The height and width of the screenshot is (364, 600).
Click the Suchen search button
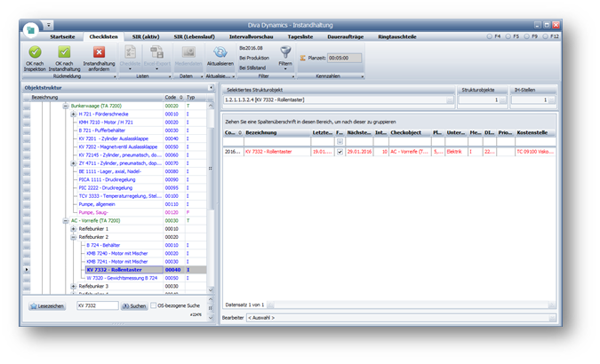tap(132, 305)
